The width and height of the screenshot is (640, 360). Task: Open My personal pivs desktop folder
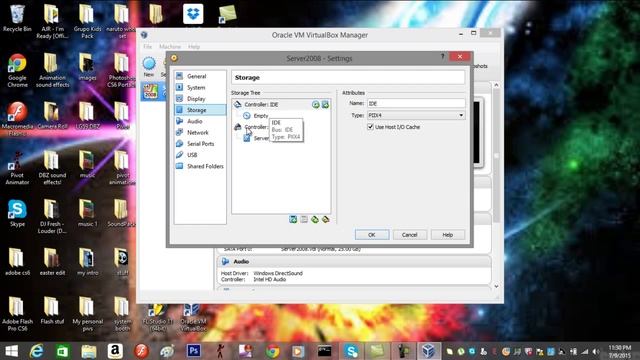pyautogui.click(x=87, y=313)
